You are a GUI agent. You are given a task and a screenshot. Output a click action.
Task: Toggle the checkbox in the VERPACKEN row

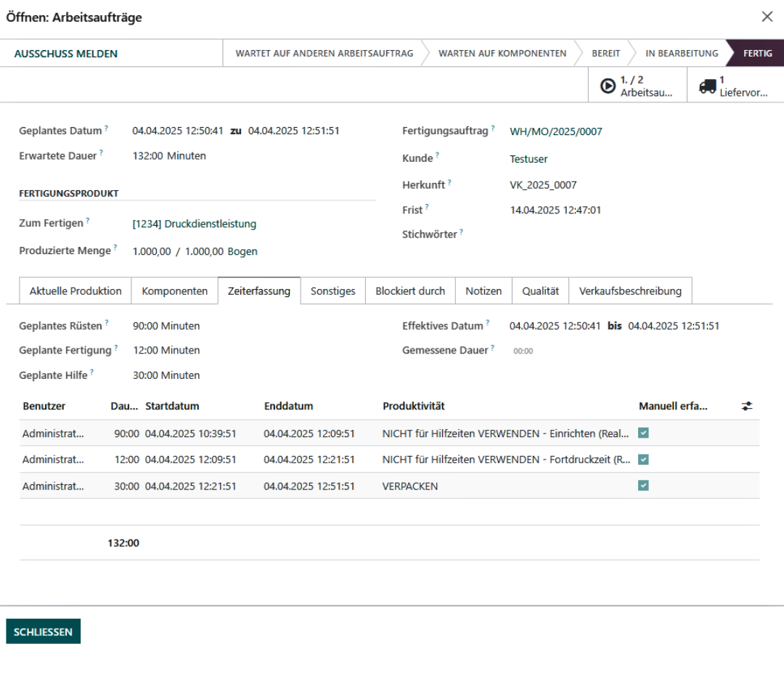643,486
